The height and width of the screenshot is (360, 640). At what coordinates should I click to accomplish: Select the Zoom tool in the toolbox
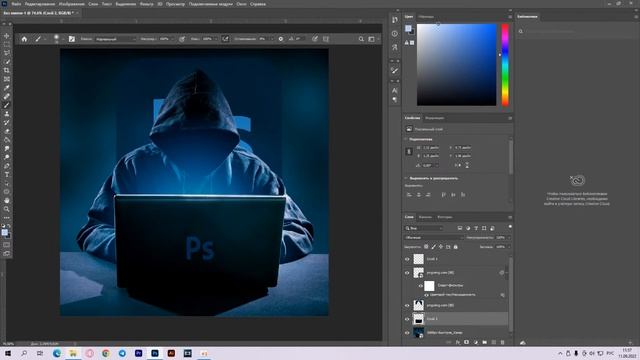pyautogui.click(x=7, y=209)
